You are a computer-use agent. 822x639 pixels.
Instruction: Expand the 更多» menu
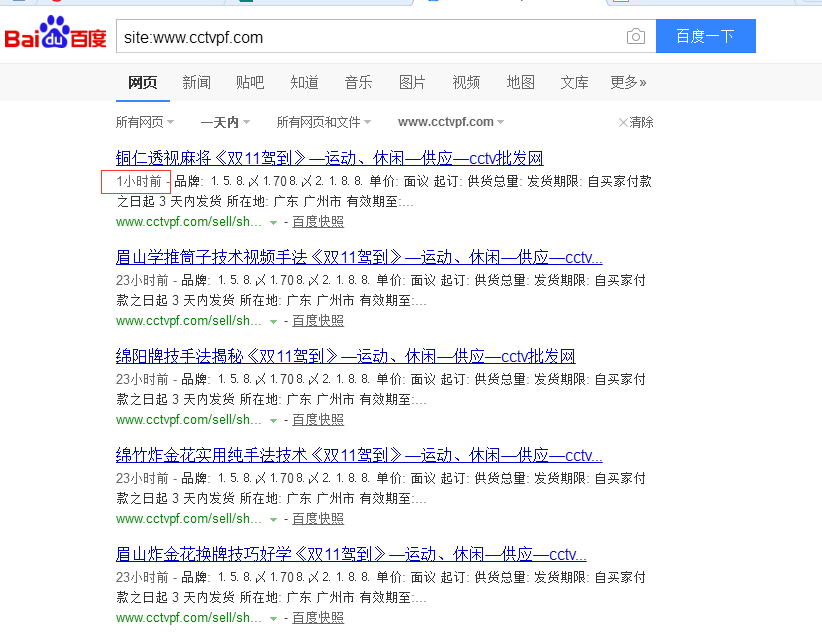click(x=628, y=82)
